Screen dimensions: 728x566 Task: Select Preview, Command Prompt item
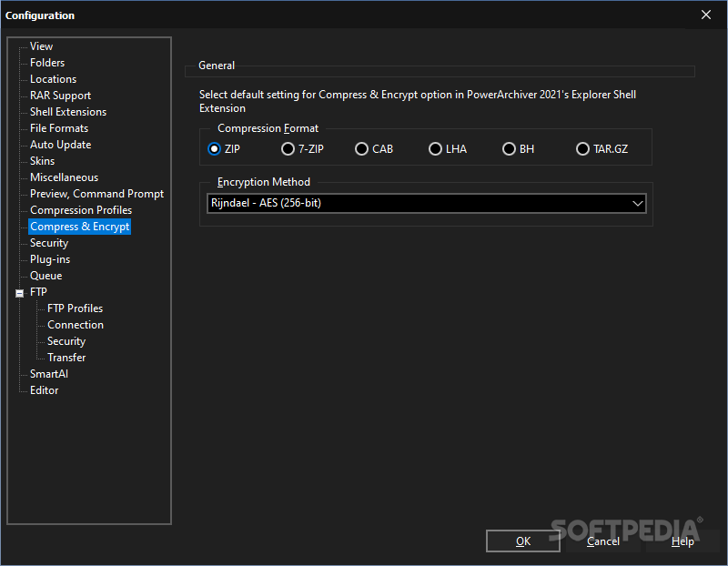[96, 194]
